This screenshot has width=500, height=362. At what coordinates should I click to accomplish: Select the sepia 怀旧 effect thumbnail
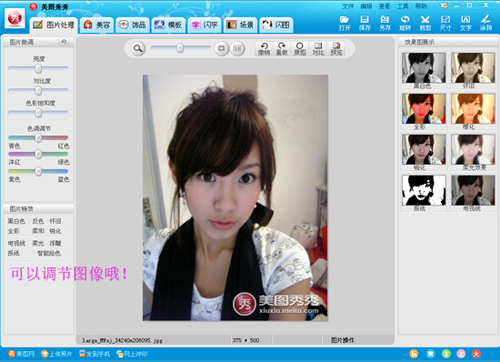click(x=473, y=68)
